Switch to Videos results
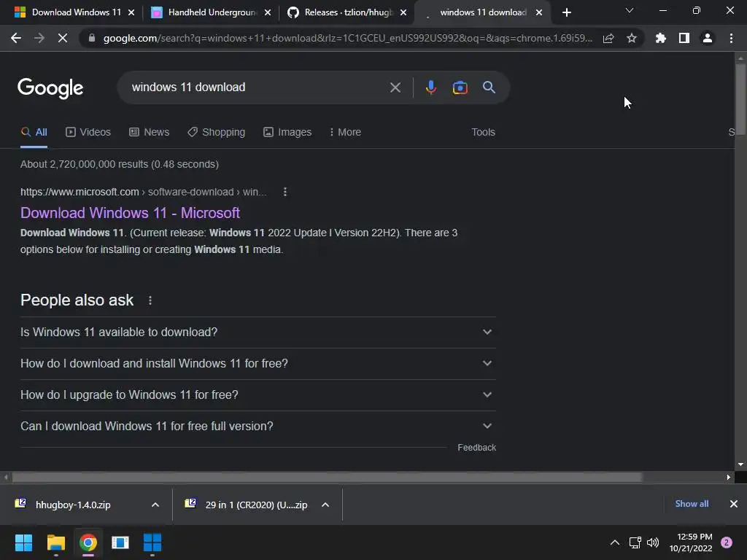Screen dimensions: 747x560 (88, 132)
